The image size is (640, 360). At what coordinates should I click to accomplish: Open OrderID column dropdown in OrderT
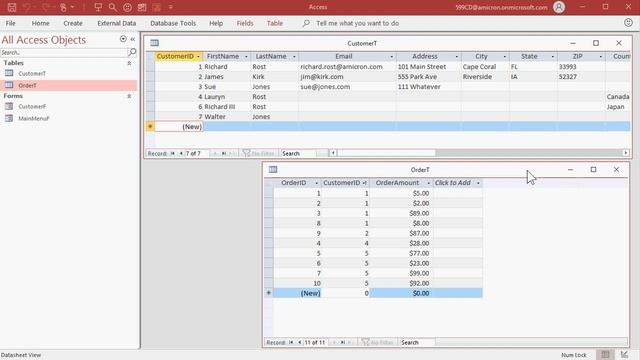point(316,183)
